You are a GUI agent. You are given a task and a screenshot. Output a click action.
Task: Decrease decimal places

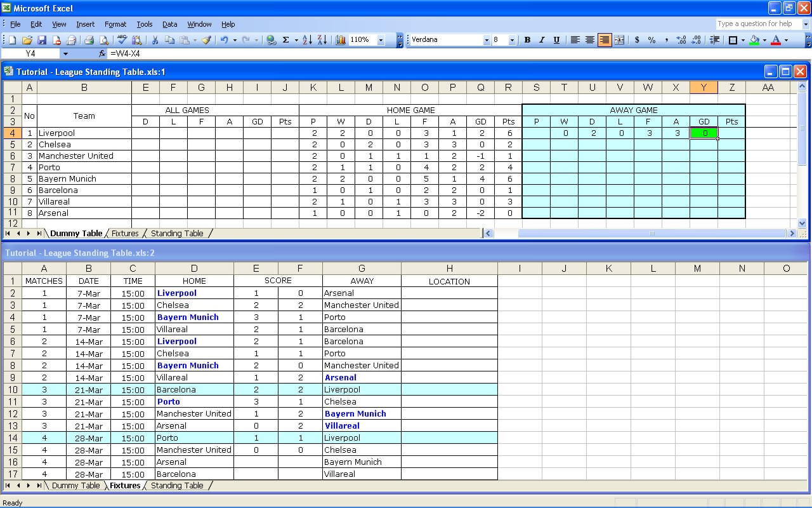[696, 40]
